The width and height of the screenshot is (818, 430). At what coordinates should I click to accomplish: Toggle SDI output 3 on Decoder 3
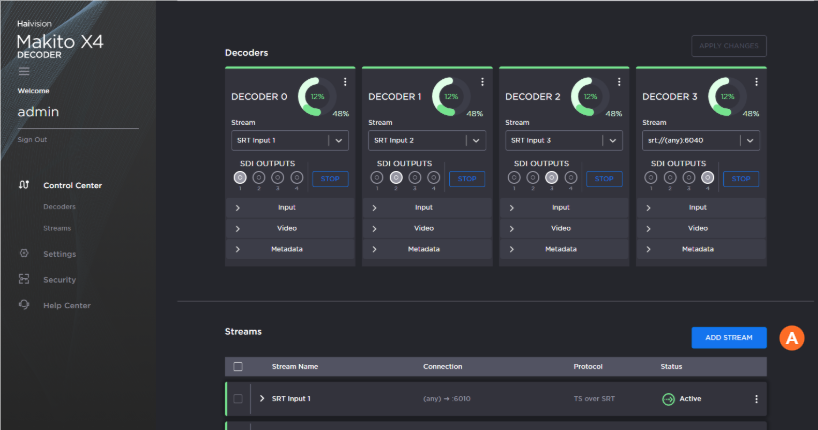(x=689, y=178)
